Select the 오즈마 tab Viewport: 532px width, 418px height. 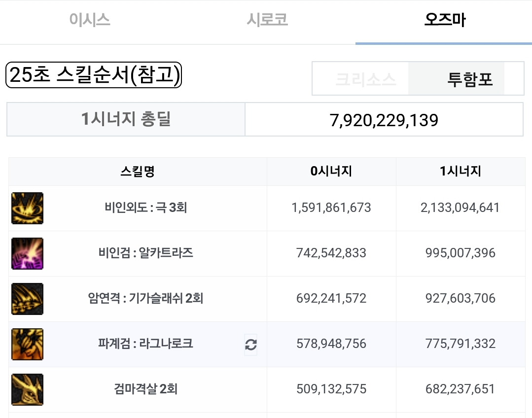(x=445, y=20)
